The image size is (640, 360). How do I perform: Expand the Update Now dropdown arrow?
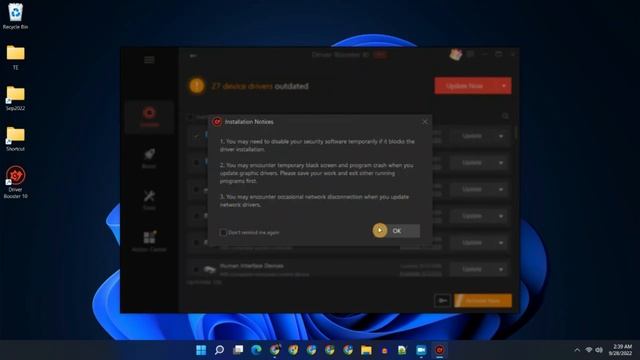click(504, 86)
